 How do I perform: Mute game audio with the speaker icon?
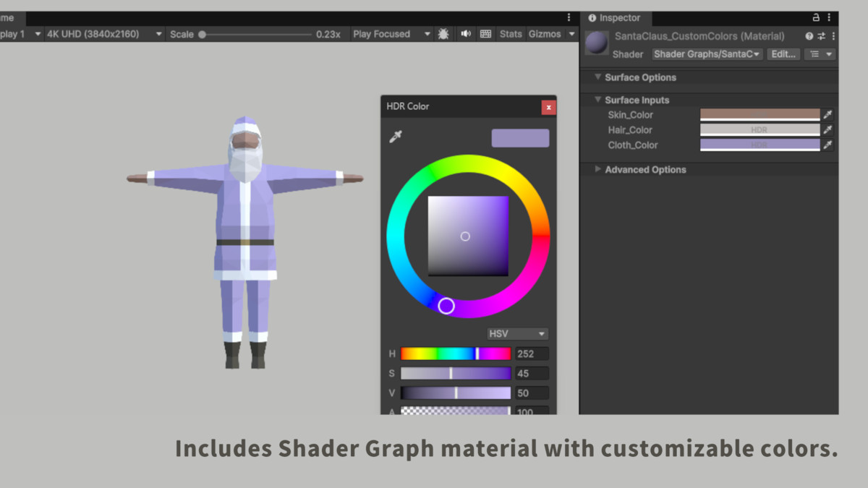click(x=464, y=33)
